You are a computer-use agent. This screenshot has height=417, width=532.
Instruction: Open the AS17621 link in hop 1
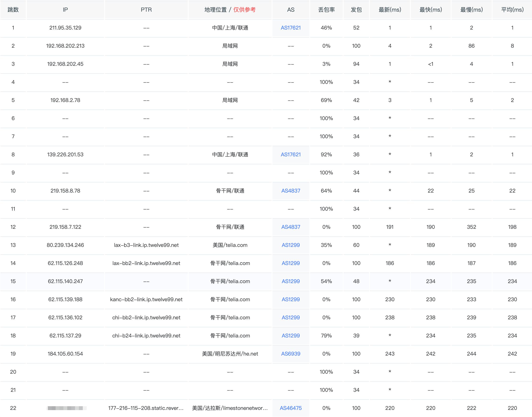point(290,28)
